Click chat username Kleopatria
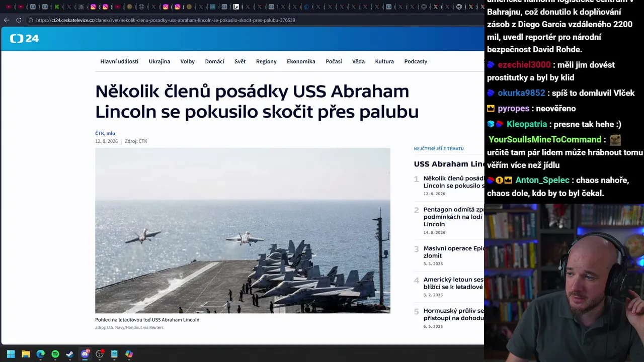The width and height of the screenshot is (644, 362). click(x=527, y=124)
